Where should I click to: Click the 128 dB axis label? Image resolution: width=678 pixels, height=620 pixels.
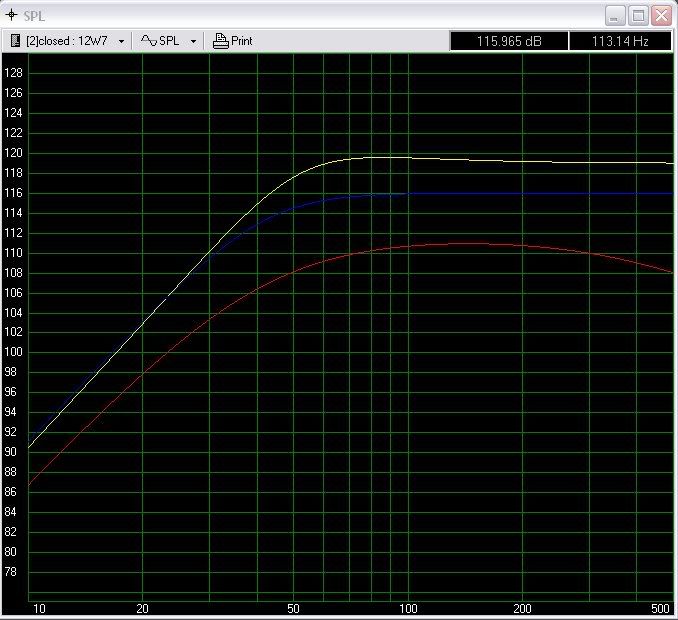(13, 73)
